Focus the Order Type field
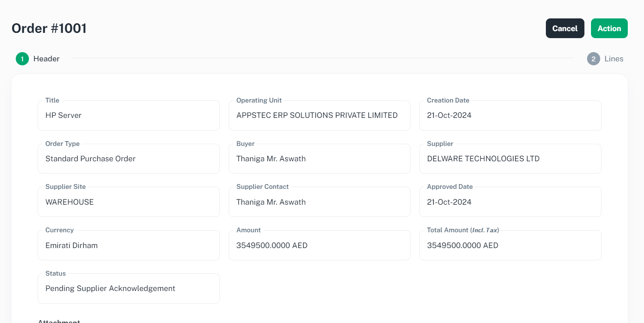This screenshot has height=323, width=644. (128, 159)
